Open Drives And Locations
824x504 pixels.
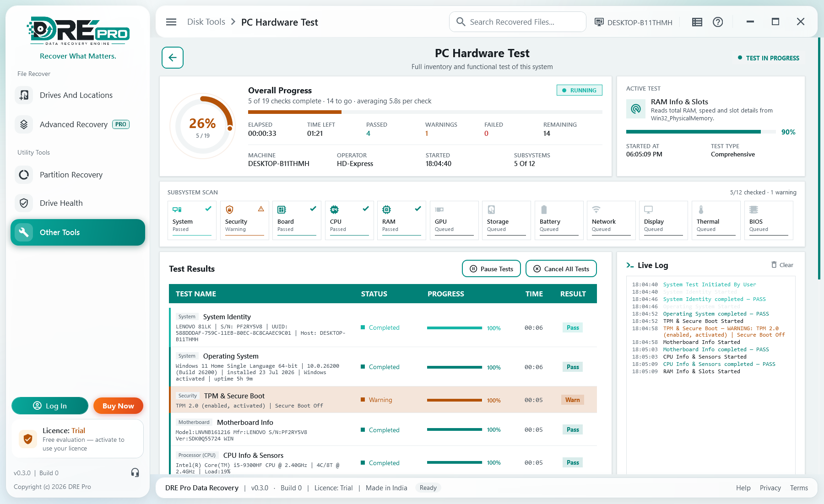tap(78, 95)
